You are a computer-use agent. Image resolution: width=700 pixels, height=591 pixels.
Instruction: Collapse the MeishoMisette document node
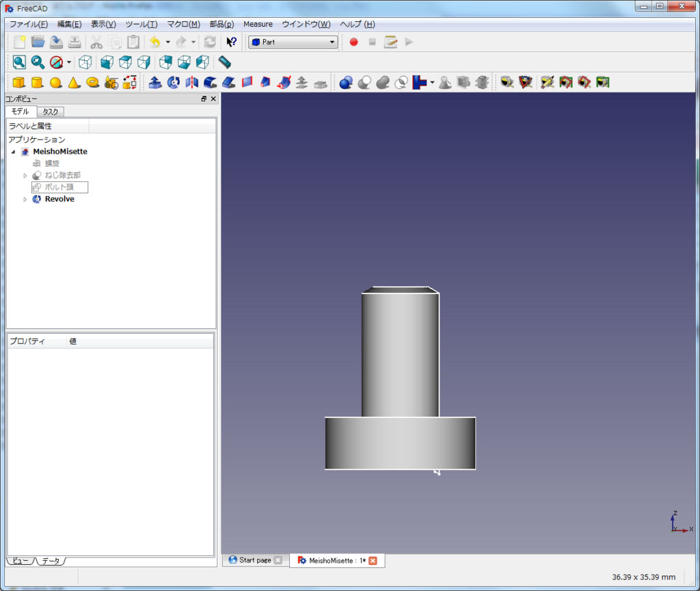pos(13,152)
